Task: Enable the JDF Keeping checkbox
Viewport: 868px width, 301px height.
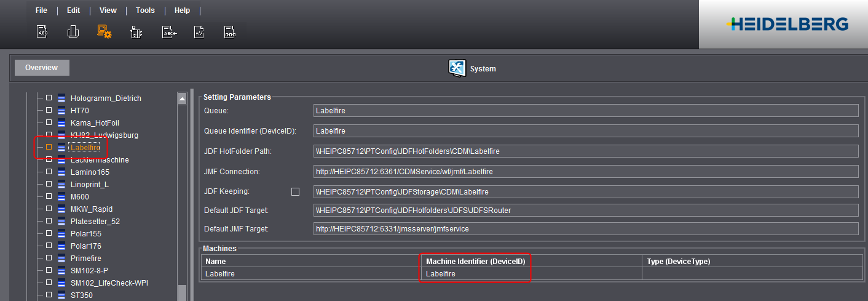Action: point(295,191)
